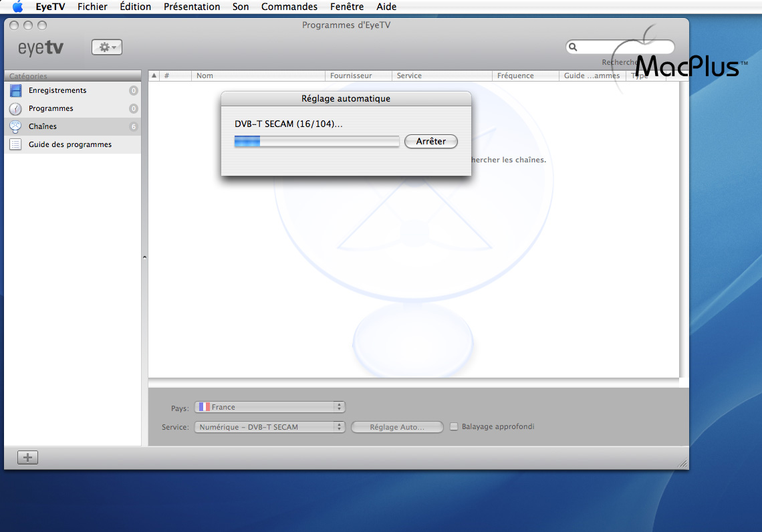
Task: Select the Guide des programmes icon
Action: pos(15,144)
